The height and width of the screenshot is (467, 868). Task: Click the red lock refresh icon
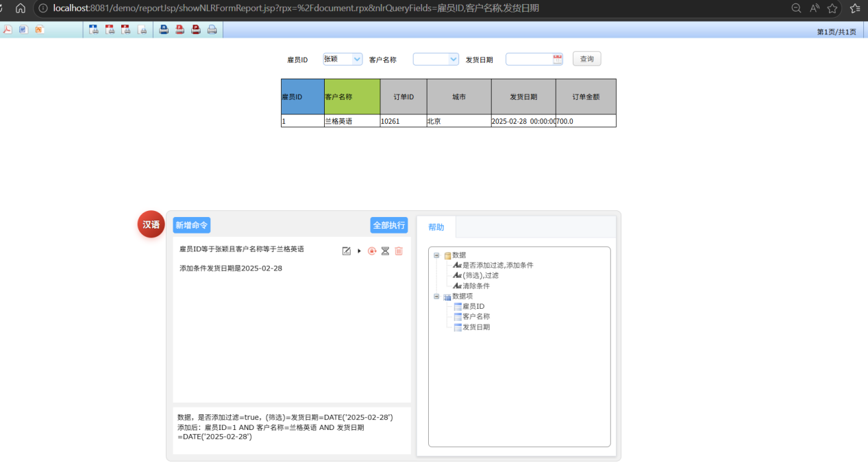372,251
